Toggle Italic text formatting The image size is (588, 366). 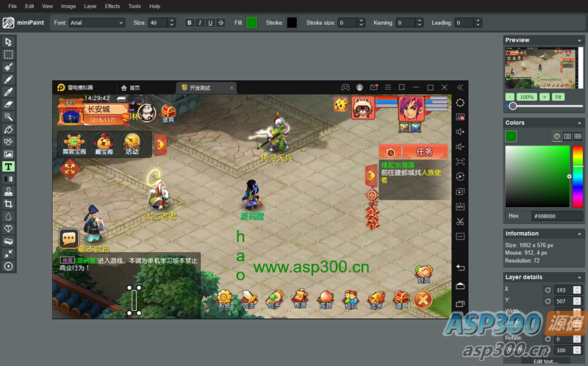tap(200, 23)
